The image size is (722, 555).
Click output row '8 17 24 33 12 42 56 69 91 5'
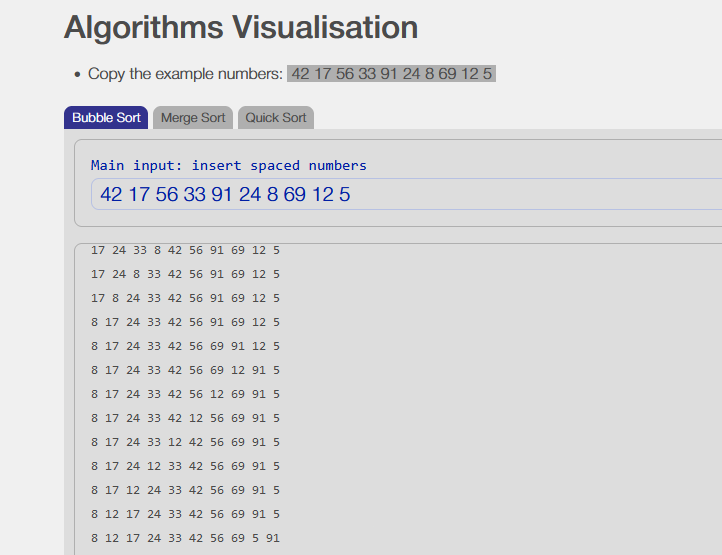click(x=185, y=442)
